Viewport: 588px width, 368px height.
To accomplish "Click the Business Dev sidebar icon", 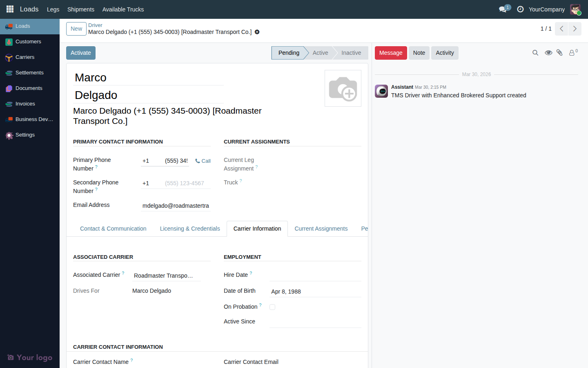I will tap(9, 119).
